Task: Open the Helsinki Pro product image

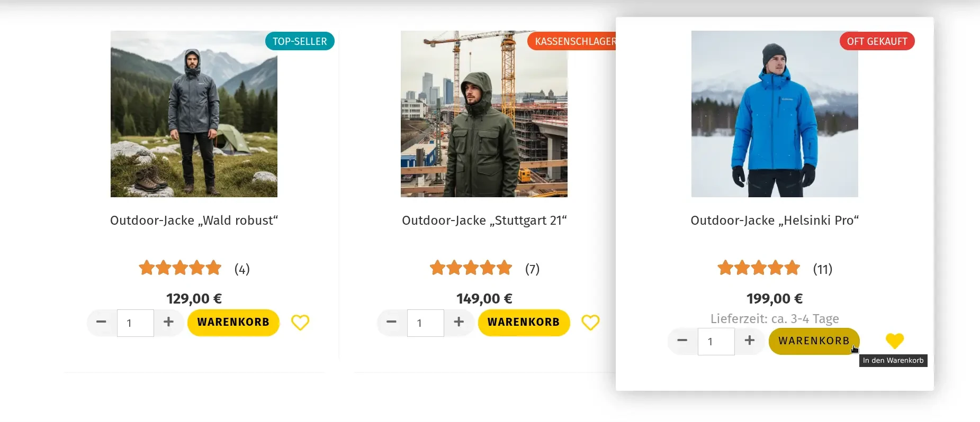Action: pos(775,114)
